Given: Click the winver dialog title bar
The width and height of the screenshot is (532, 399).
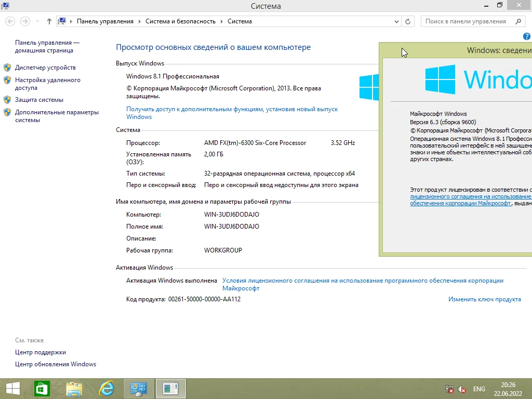Looking at the screenshot, I should click(x=455, y=50).
